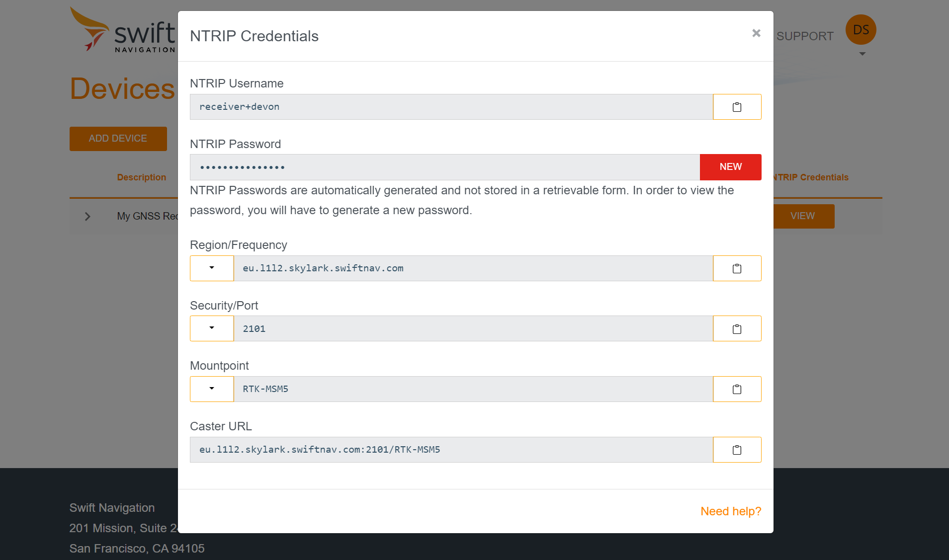Click the ADD DEVICE button
This screenshot has height=560, width=949.
(118, 139)
